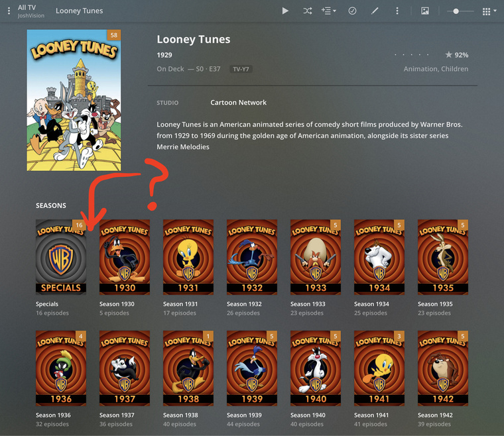Open the 1931 Tweety season poster
504x436 pixels.
pos(188,257)
